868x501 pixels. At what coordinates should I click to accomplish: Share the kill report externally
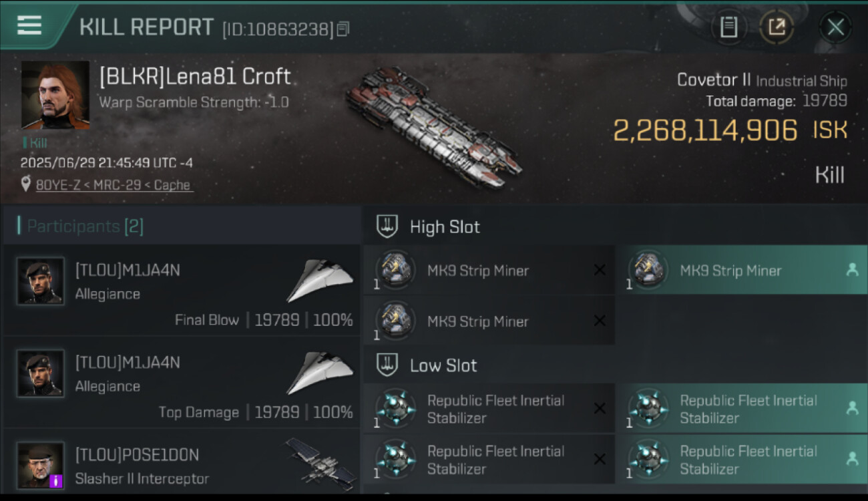click(x=777, y=27)
